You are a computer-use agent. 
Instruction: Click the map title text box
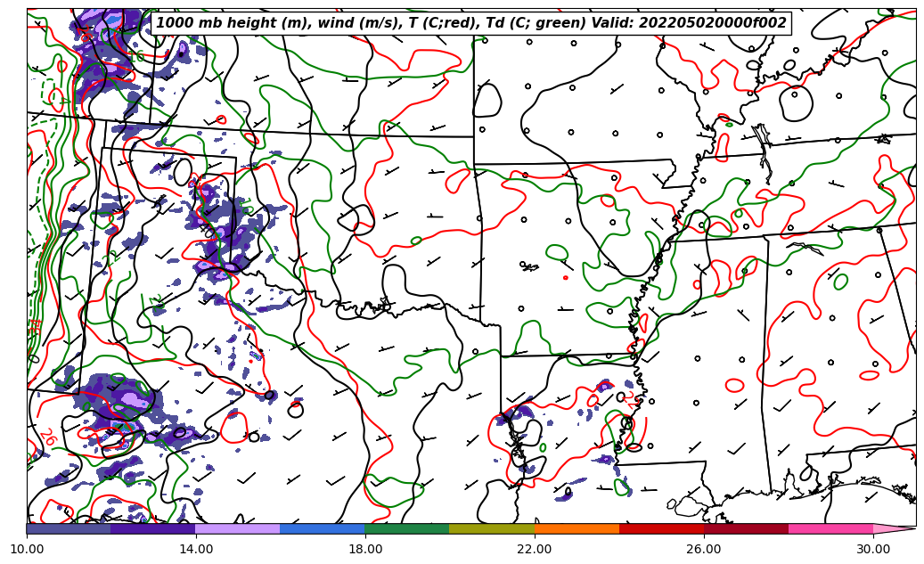tap(470, 23)
